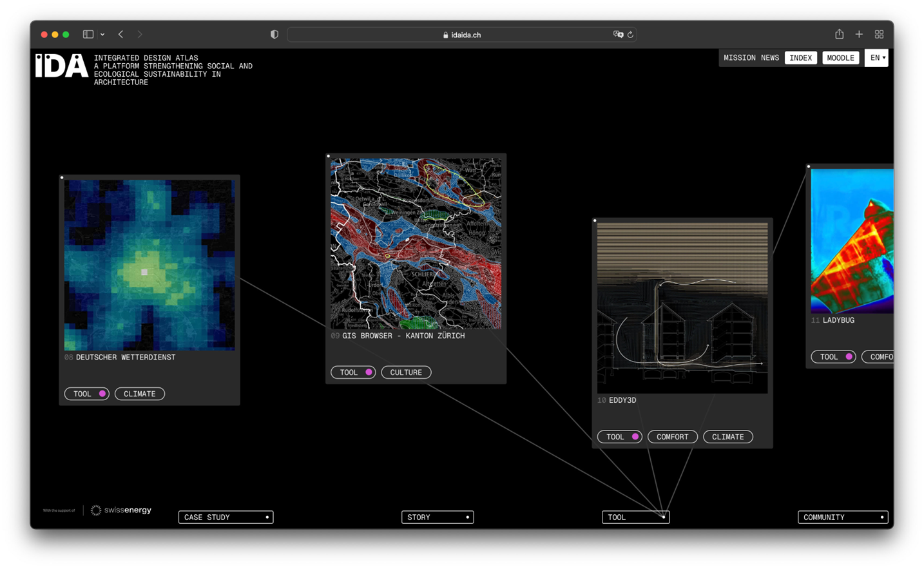The image size is (924, 569).
Task: Click the 10 EDDY3D title
Action: click(617, 400)
